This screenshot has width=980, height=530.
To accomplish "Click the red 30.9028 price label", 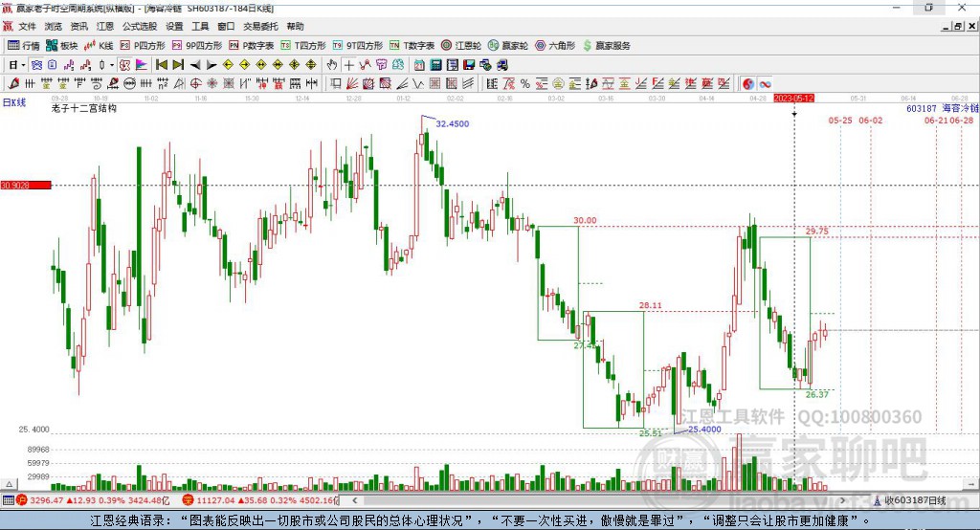I will 26,185.
